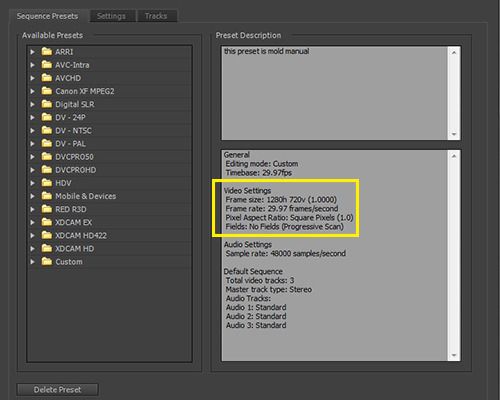Expand the Canon XF MPEG2 folder arrow

point(32,91)
